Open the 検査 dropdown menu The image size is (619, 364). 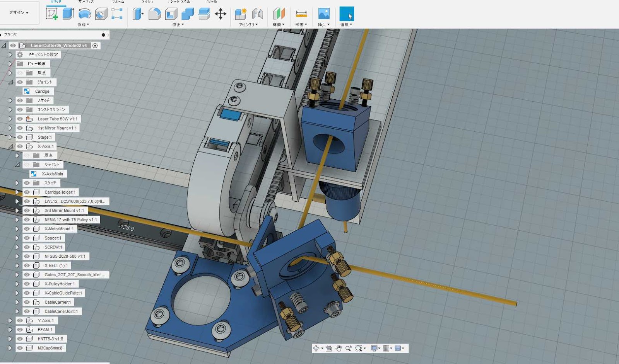pos(301,25)
